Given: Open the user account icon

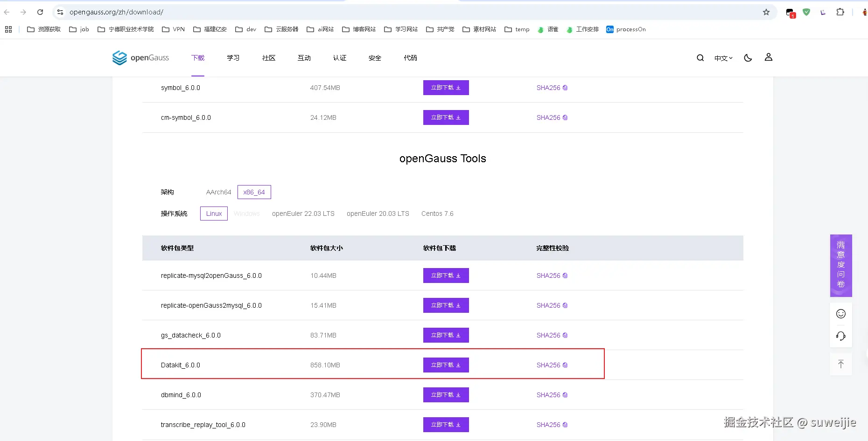Looking at the screenshot, I should click(x=769, y=57).
